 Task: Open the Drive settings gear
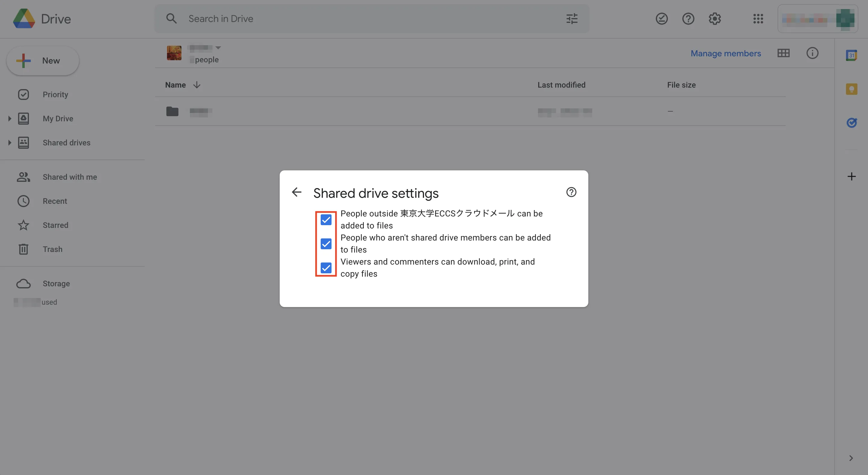pyautogui.click(x=715, y=19)
